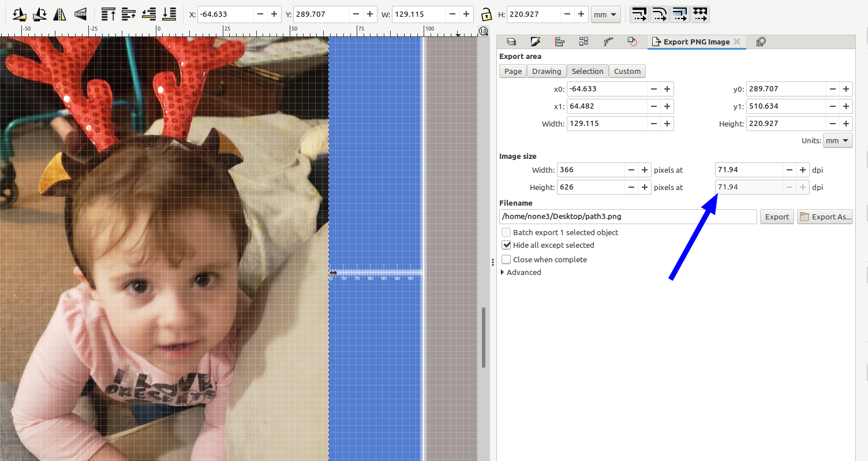
Task: Click the Export As... button
Action: click(x=825, y=217)
